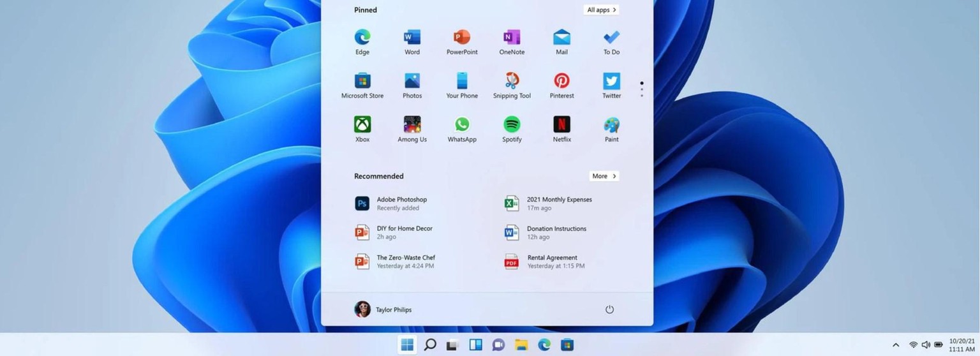Open Taylor Philips user account menu
The height and width of the screenshot is (356, 980).
click(x=383, y=309)
